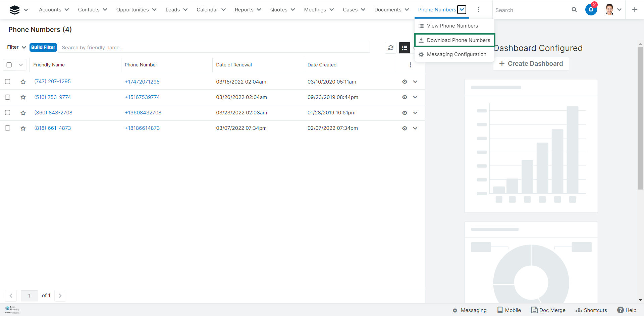Select the (360) 843-2708 row checkbox
Screen dimensions: 644x316
[x=8, y=113]
